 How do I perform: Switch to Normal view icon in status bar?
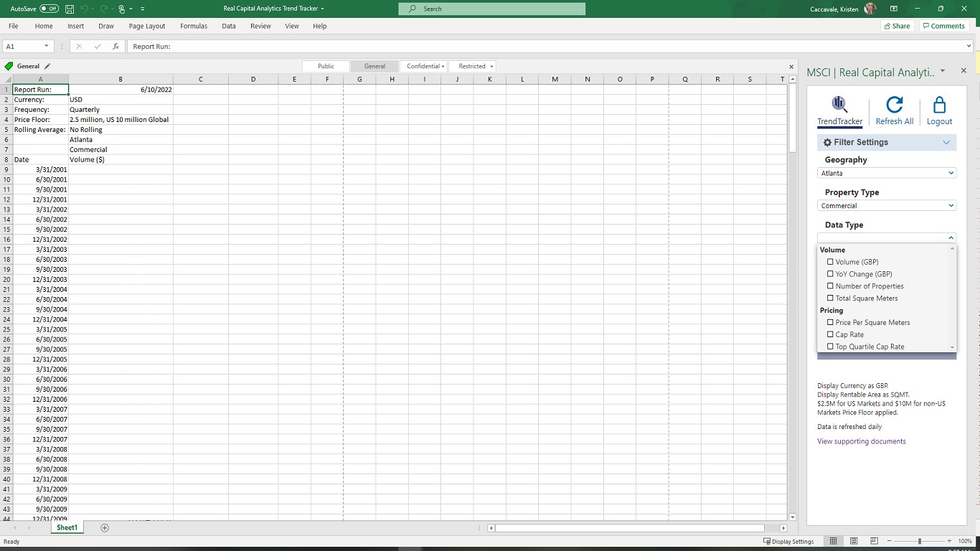tap(833, 541)
